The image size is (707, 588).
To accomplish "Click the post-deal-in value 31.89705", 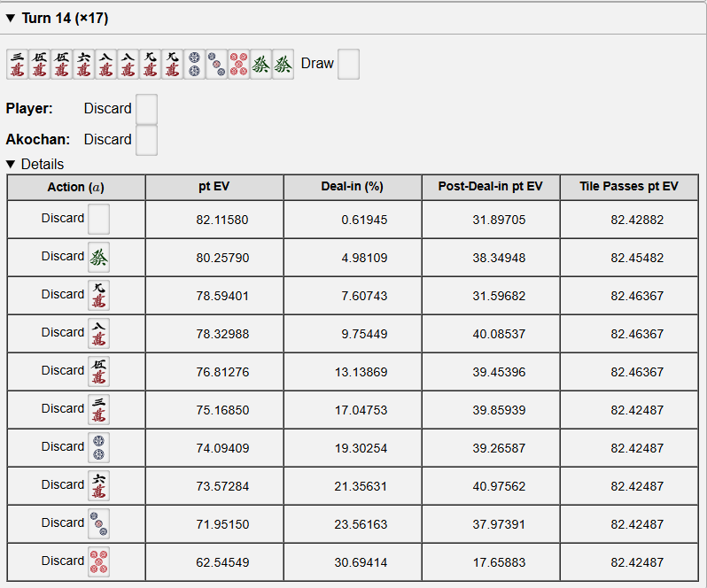I will tap(499, 220).
